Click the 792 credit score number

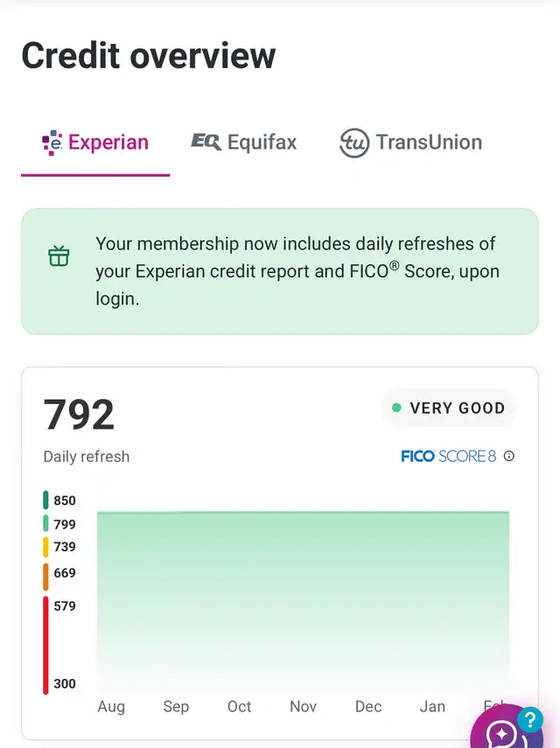(x=79, y=414)
